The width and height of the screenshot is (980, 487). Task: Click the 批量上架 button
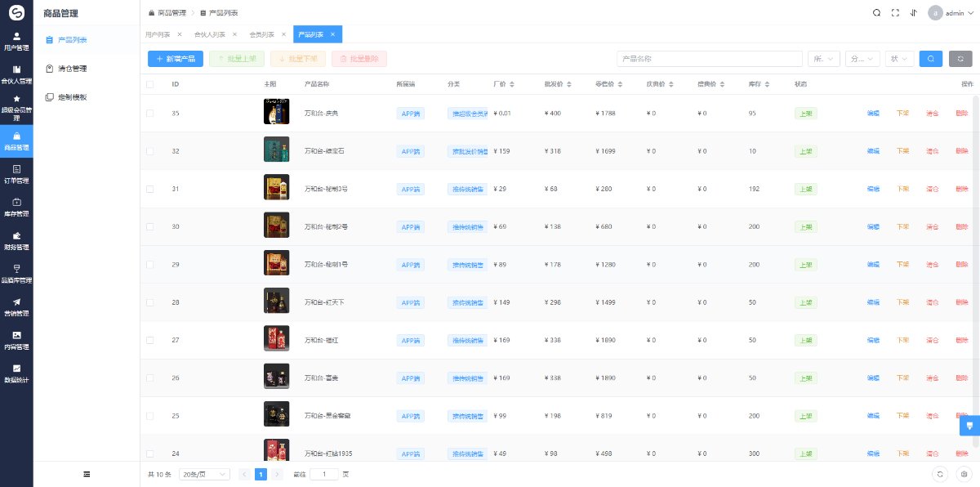pos(237,59)
